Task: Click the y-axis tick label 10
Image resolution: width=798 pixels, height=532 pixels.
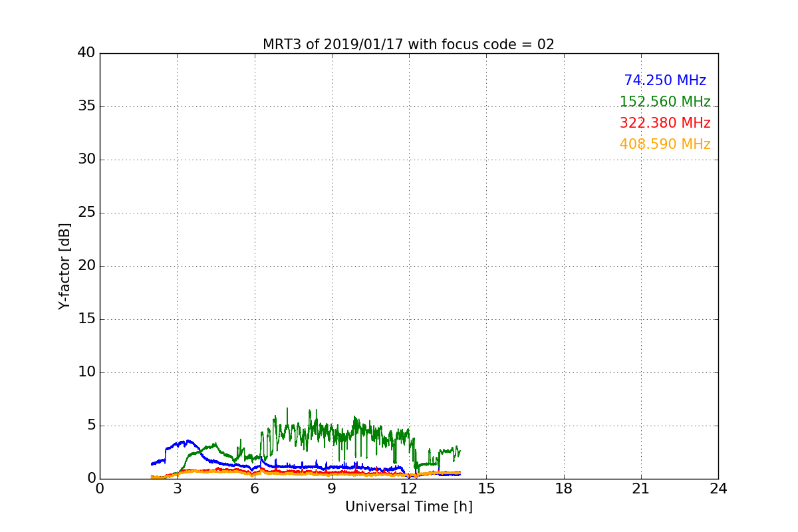Action: click(x=86, y=372)
